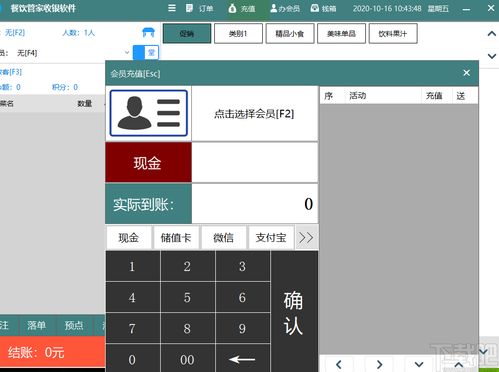
Task: Expand the 无[F4] dropdown
Action: 127,53
